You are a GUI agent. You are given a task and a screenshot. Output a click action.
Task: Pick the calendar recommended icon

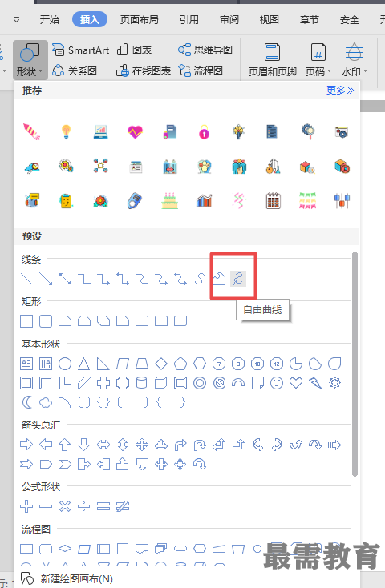pyautogui.click(x=273, y=200)
